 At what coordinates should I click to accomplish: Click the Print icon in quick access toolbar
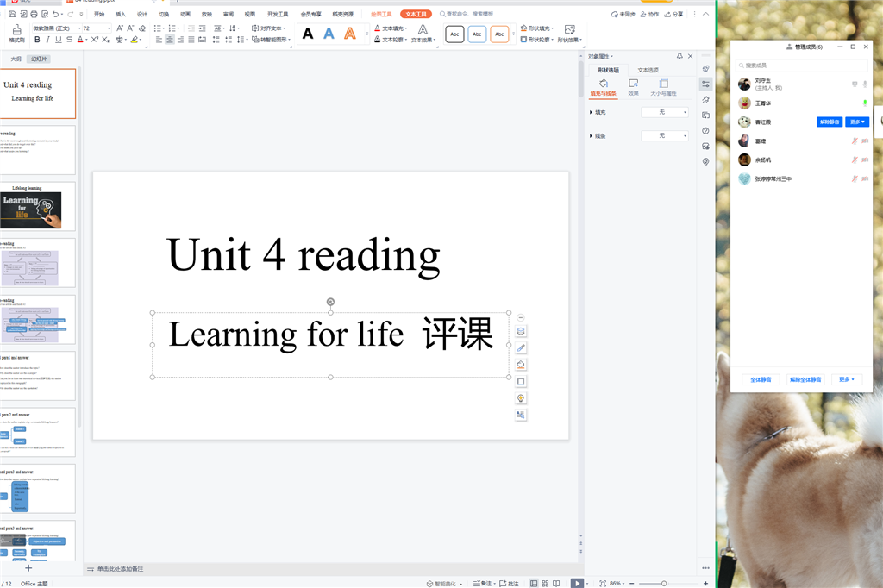34,14
